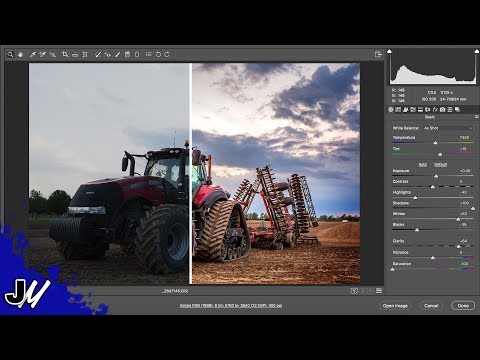Image resolution: width=480 pixels, height=360 pixels.
Task: Switch to the Camera Calibration panel tab
Action: [x=442, y=109]
